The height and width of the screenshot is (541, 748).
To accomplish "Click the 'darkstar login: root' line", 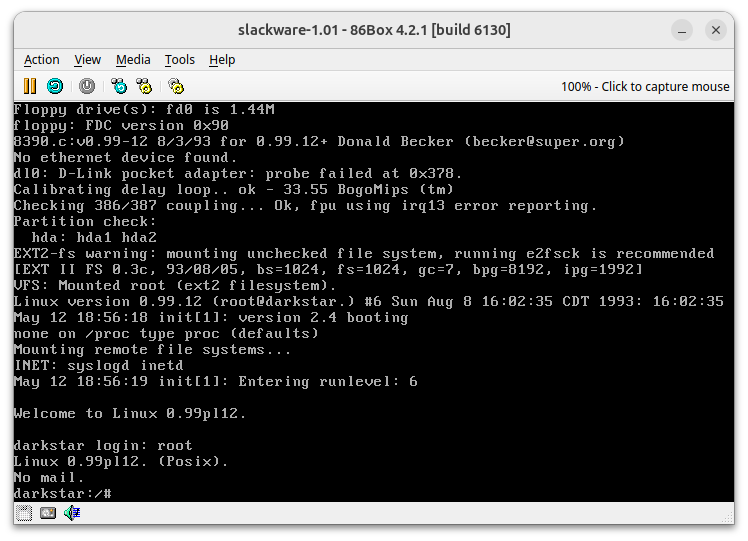I will click(103, 446).
